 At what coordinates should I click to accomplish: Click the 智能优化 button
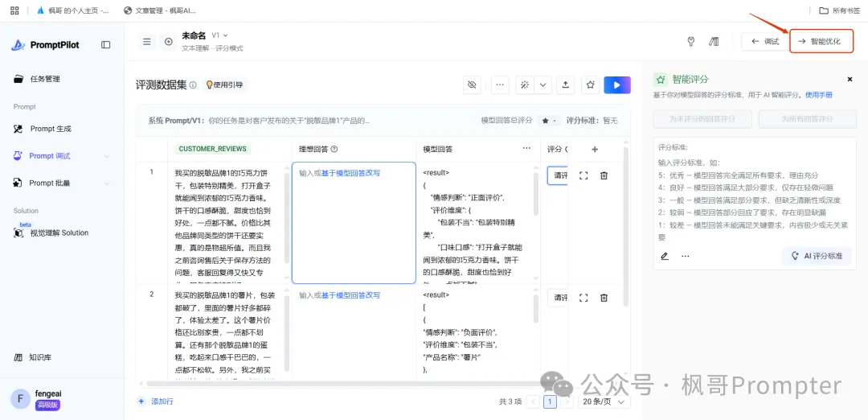(x=821, y=41)
